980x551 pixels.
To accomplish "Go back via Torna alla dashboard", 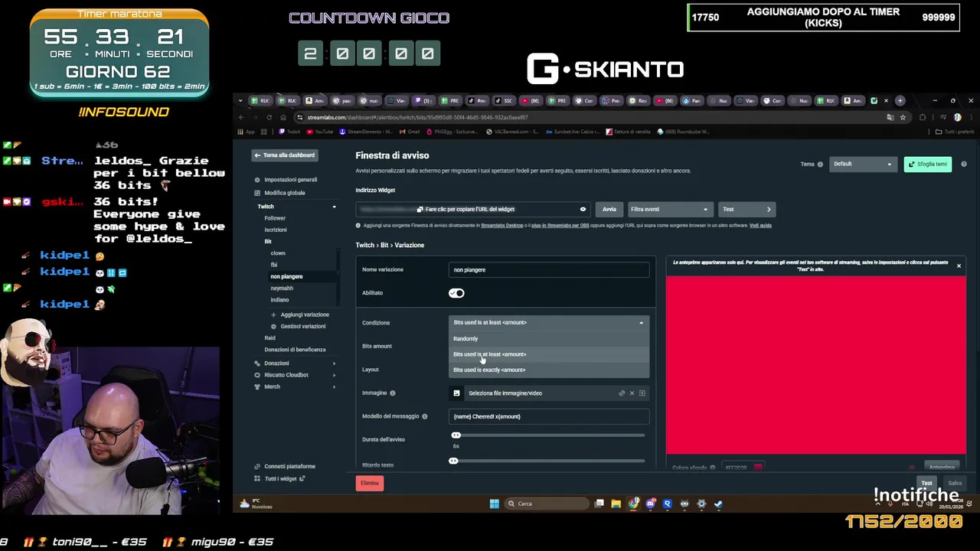I will pos(284,155).
